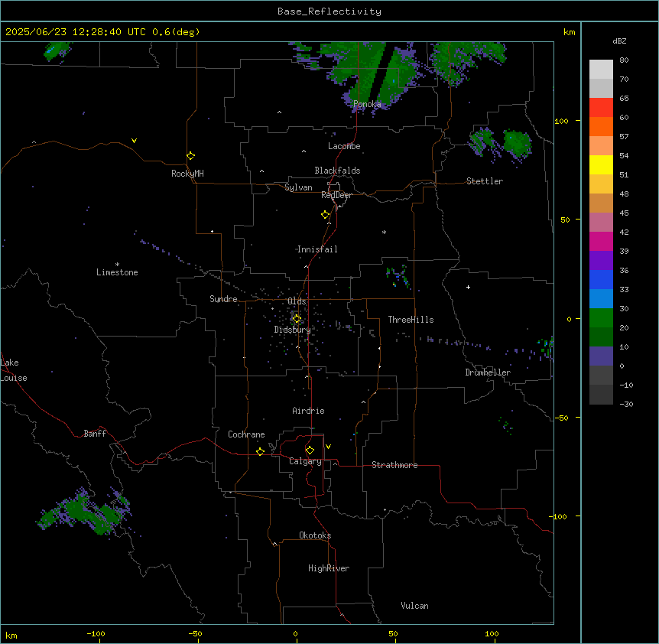Select the Airdrie city label
This screenshot has height=644, width=659.
308,411
